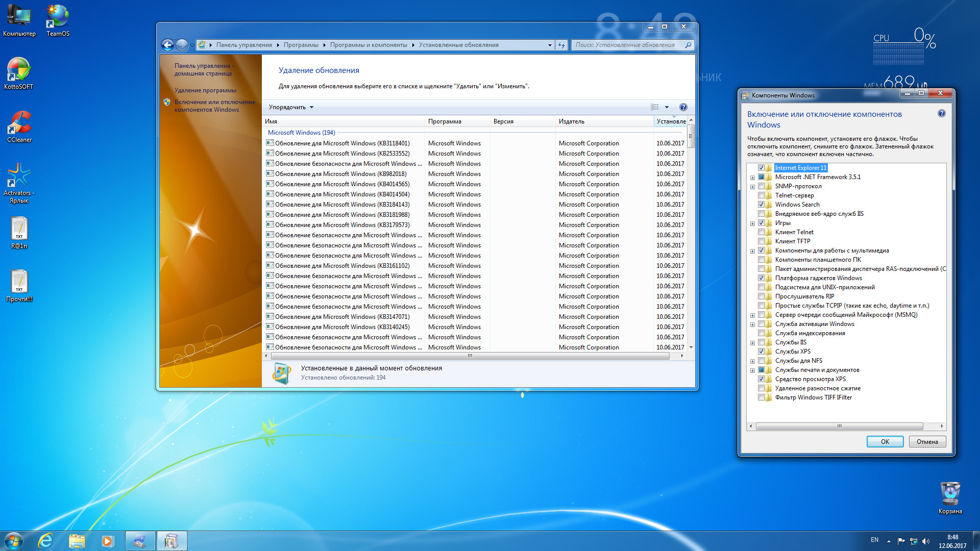Viewport: 980px width, 551px height.
Task: Open help in Windows Components dialog
Action: click(x=942, y=113)
